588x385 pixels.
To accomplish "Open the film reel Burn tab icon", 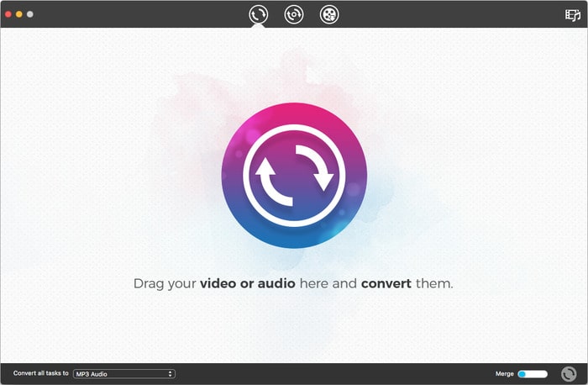I will 329,14.
